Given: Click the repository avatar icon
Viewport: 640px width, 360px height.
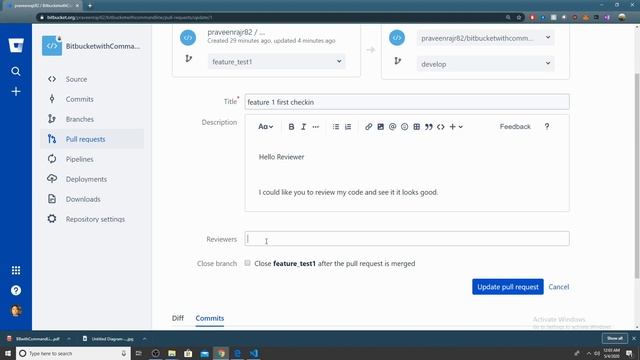Looking at the screenshot, I should click(52, 46).
